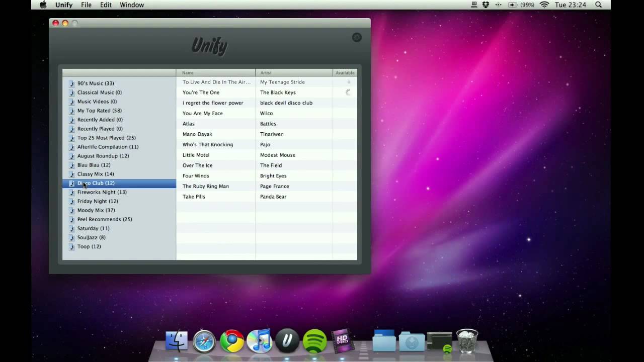Open Finder from the dock
Image resolution: width=644 pixels, height=362 pixels.
click(177, 341)
